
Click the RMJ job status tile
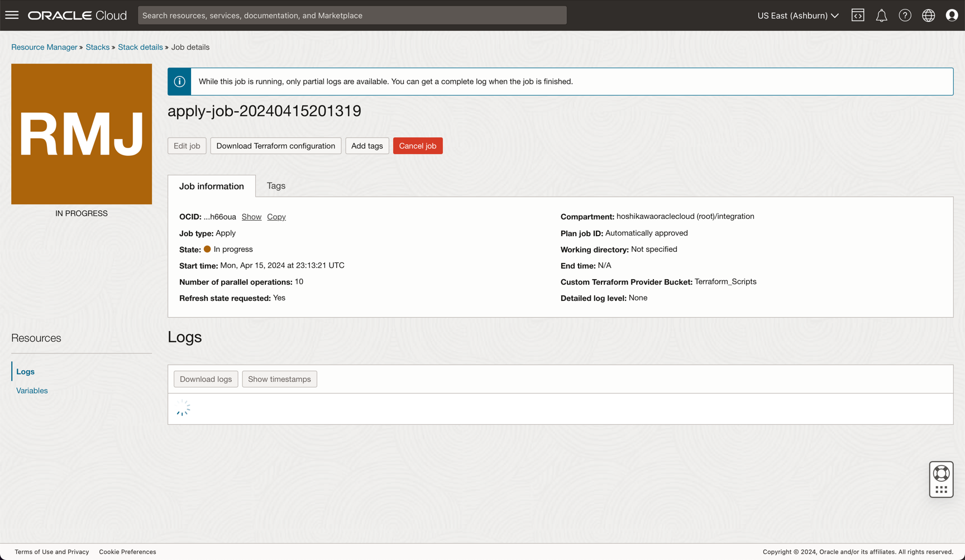tap(82, 134)
